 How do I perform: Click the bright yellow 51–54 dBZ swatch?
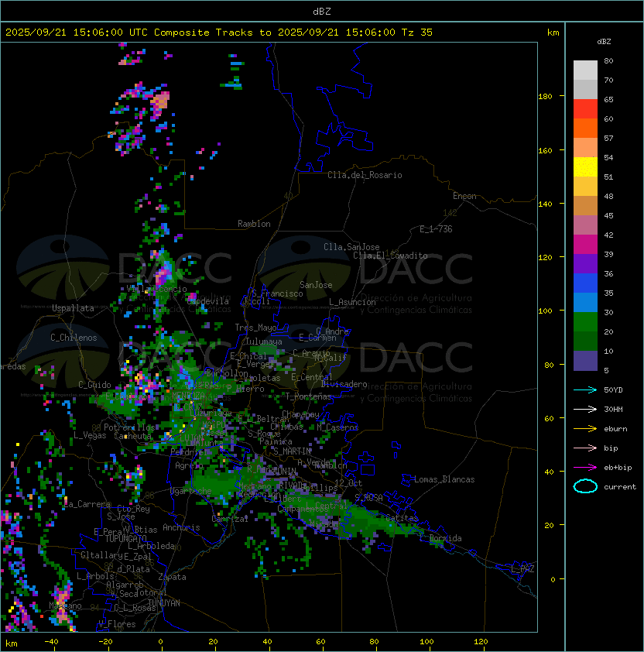585,166
